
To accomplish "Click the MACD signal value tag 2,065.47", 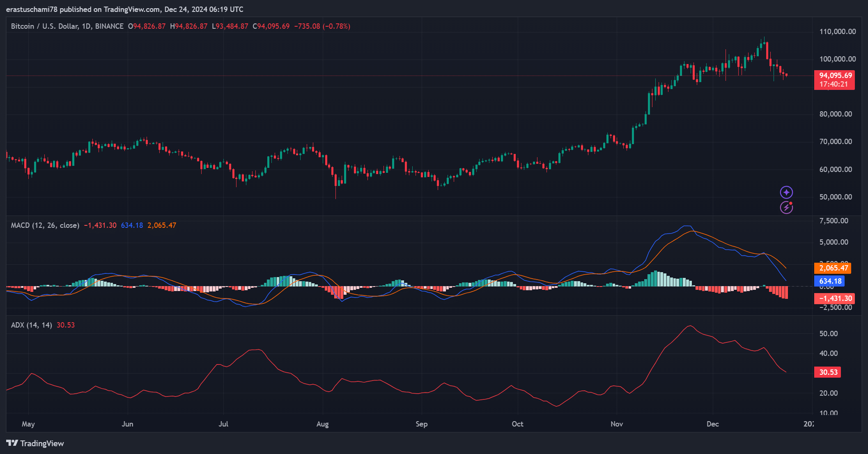I will [834, 268].
